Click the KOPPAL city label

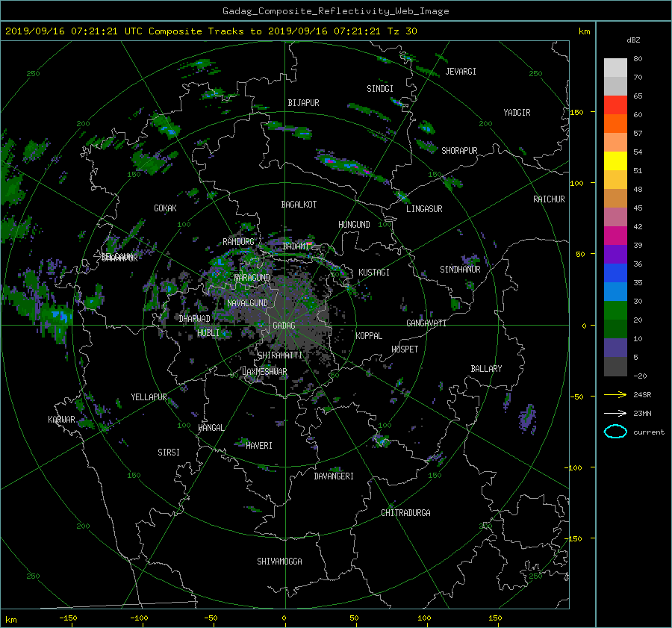click(x=369, y=336)
